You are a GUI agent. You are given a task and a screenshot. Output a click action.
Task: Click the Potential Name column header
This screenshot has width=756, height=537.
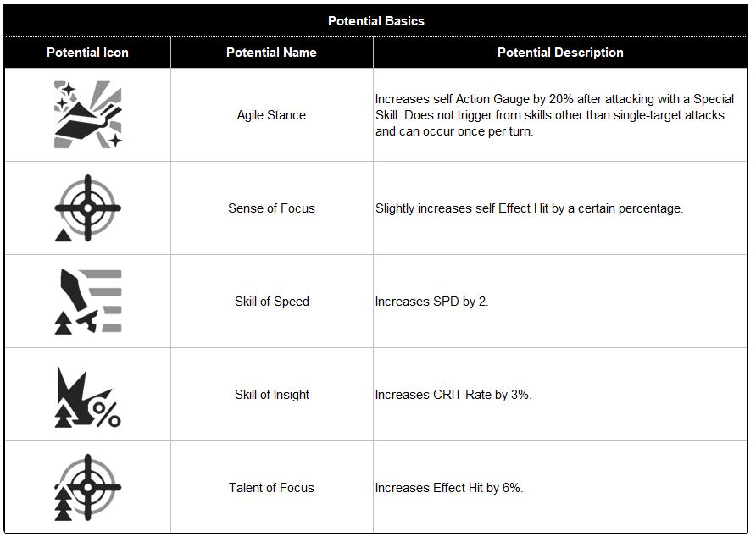coord(271,53)
